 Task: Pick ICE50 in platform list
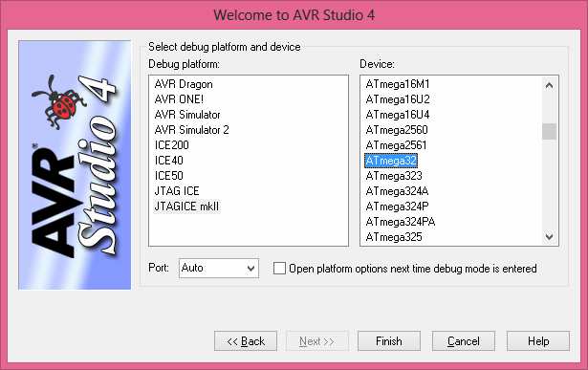pyautogui.click(x=168, y=176)
